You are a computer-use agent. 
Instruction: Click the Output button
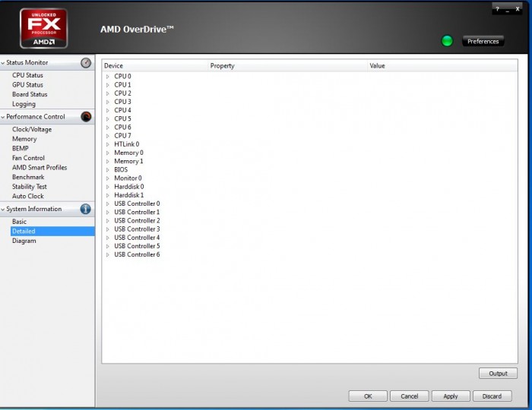coord(498,374)
